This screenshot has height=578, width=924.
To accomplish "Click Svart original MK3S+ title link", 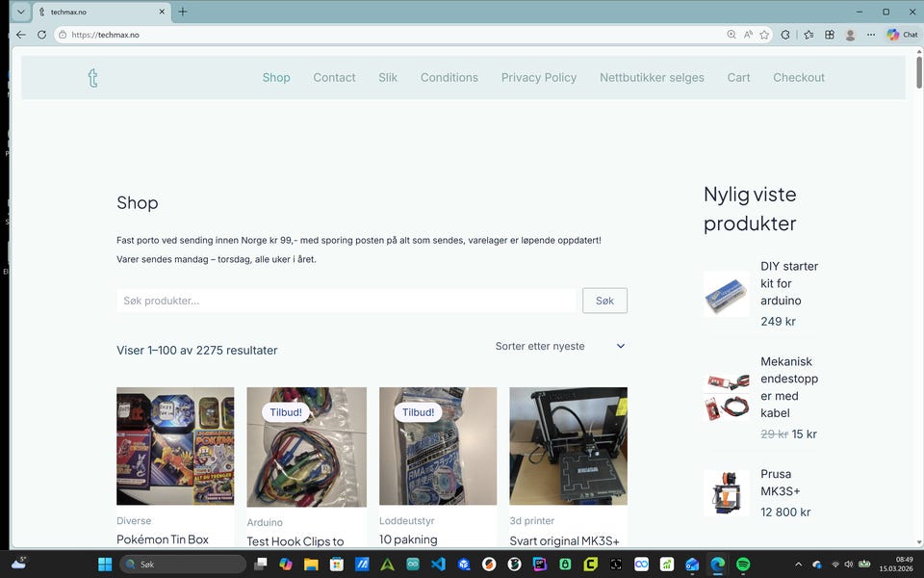I will tap(565, 540).
